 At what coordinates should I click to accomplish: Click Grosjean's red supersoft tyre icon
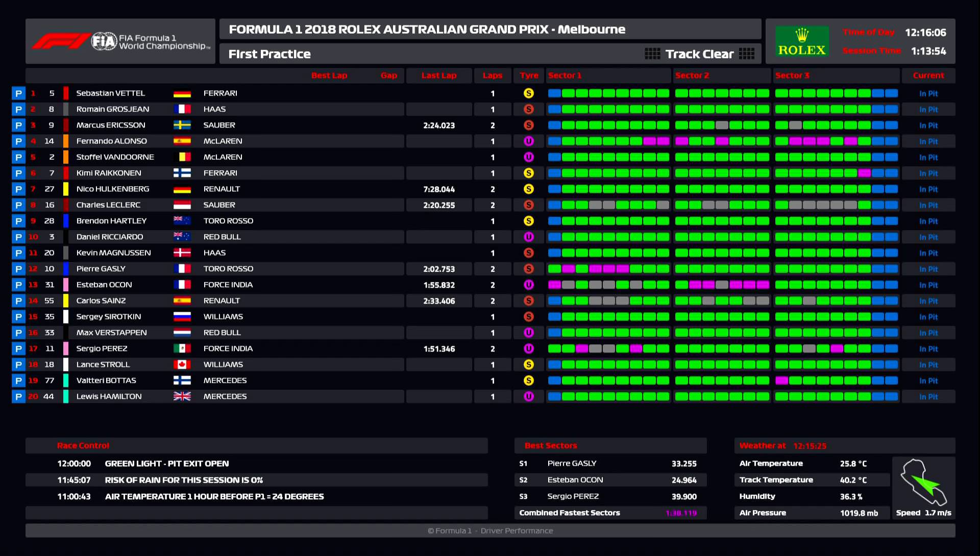[529, 109]
